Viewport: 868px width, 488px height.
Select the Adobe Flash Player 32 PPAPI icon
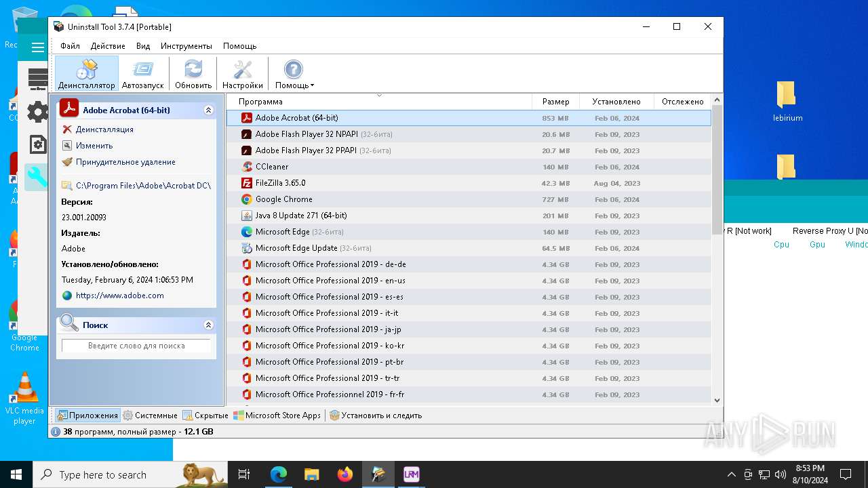[247, 150]
